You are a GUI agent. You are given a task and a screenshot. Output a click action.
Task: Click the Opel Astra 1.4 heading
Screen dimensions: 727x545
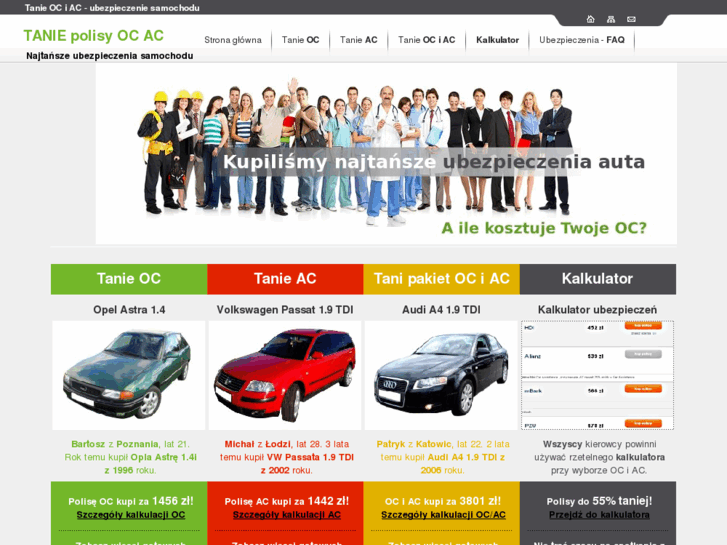(x=129, y=310)
